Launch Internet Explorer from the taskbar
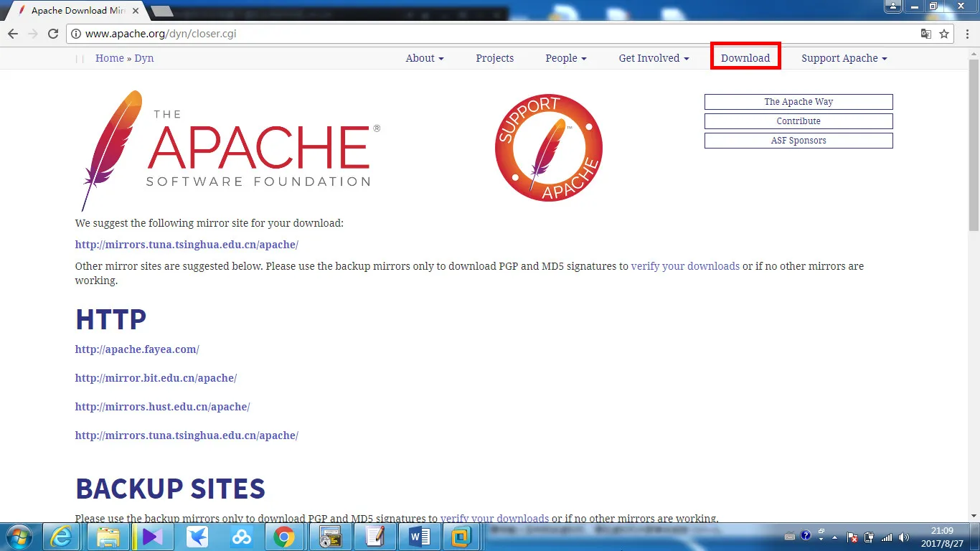The width and height of the screenshot is (980, 551). [62, 537]
